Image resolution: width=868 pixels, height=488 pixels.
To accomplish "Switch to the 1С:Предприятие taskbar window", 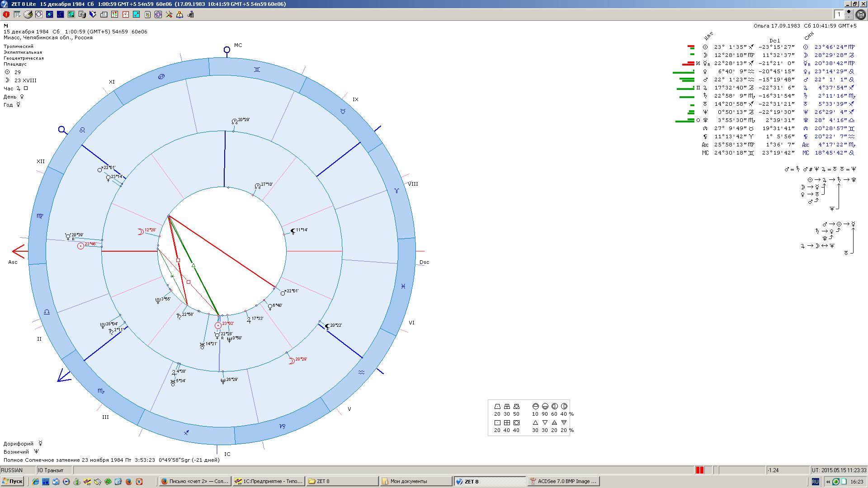I will (269, 481).
